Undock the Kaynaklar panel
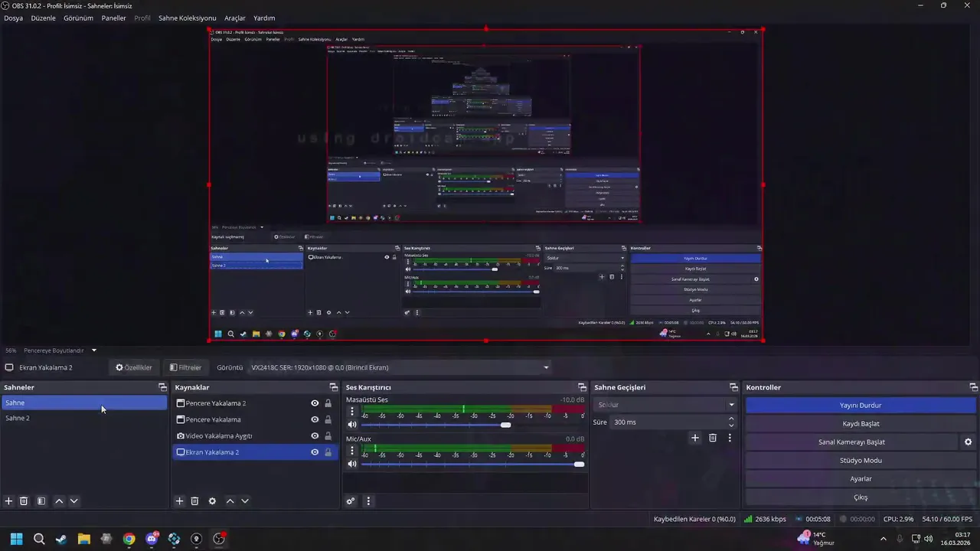This screenshot has width=980, height=551. tap(333, 387)
